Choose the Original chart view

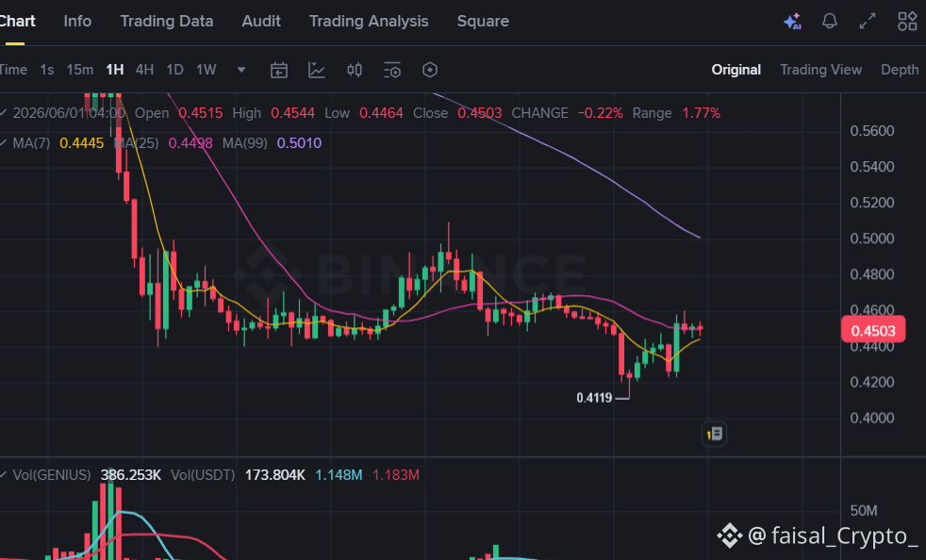[x=736, y=70]
